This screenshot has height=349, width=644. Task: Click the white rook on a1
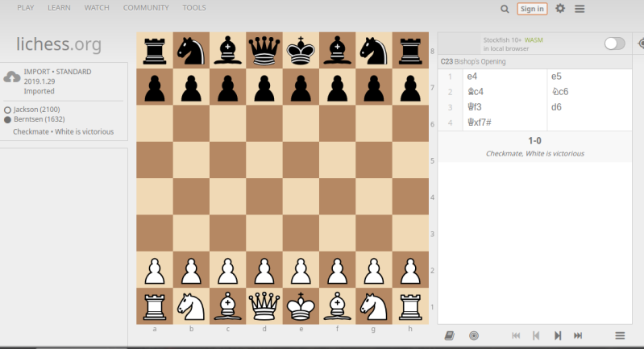155,306
